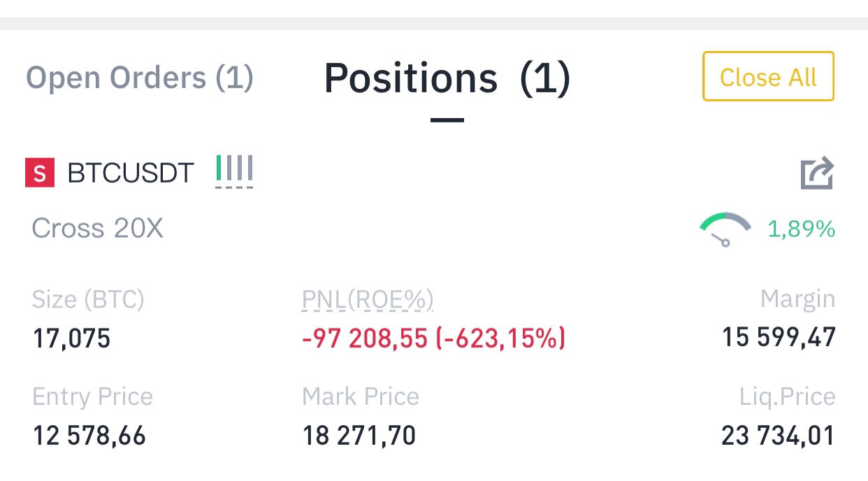Image resolution: width=868 pixels, height=481 pixels.
Task: Click the Close All button
Action: 768,76
